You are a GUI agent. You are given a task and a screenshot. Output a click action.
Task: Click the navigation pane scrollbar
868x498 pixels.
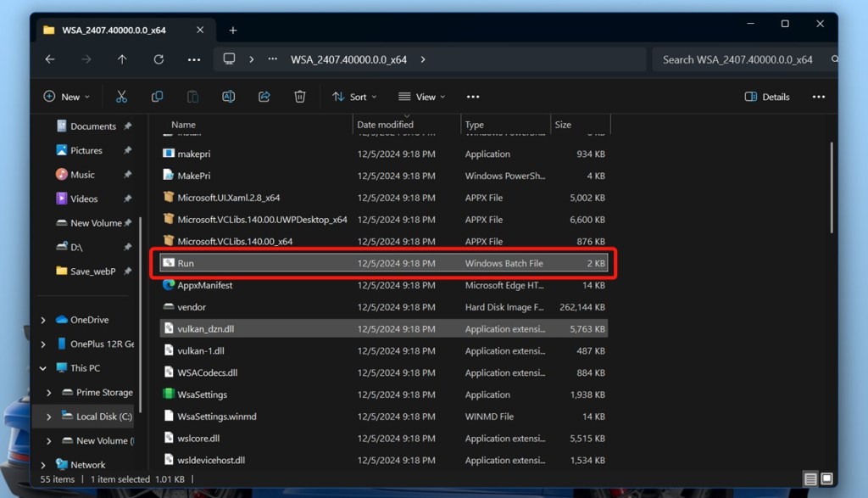tap(140, 315)
